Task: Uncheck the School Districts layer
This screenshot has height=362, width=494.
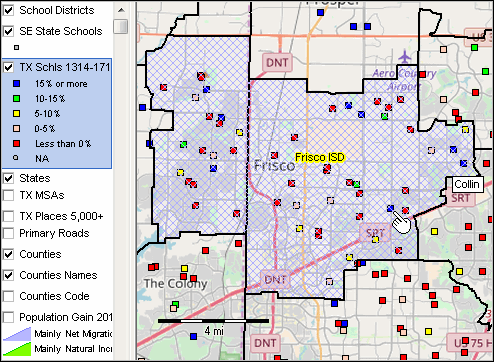Action: coord(8,10)
